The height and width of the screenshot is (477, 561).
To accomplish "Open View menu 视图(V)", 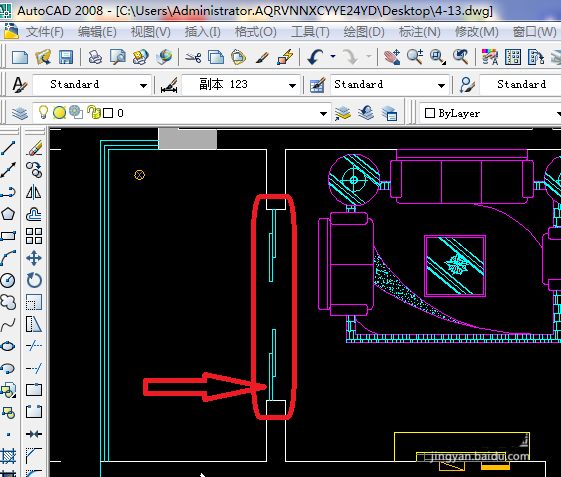I will tap(150, 32).
